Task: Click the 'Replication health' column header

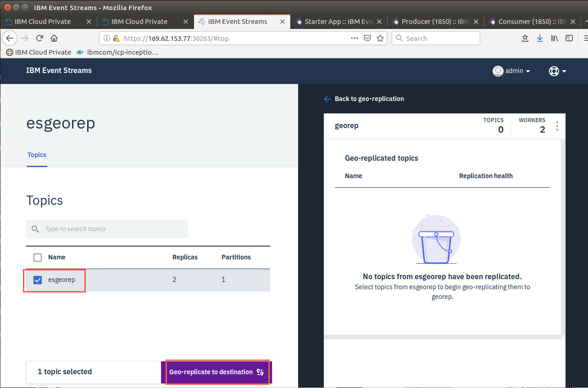Action: [486, 176]
